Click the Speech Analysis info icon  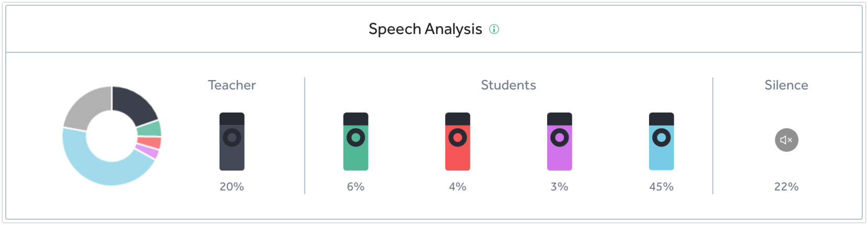pos(494,29)
